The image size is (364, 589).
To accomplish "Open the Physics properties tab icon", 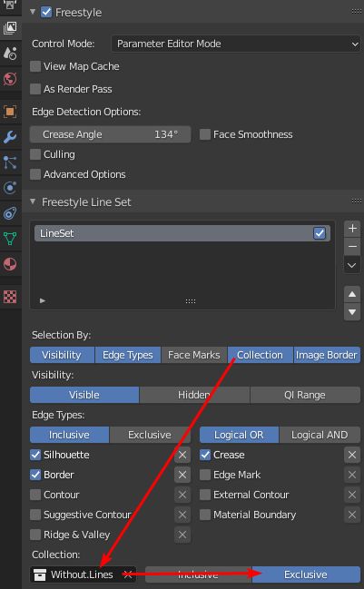I will point(10,188).
